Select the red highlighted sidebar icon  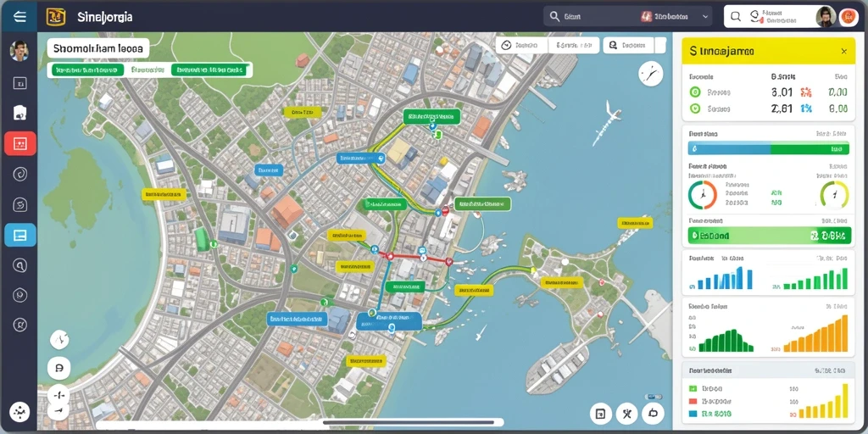[x=20, y=143]
